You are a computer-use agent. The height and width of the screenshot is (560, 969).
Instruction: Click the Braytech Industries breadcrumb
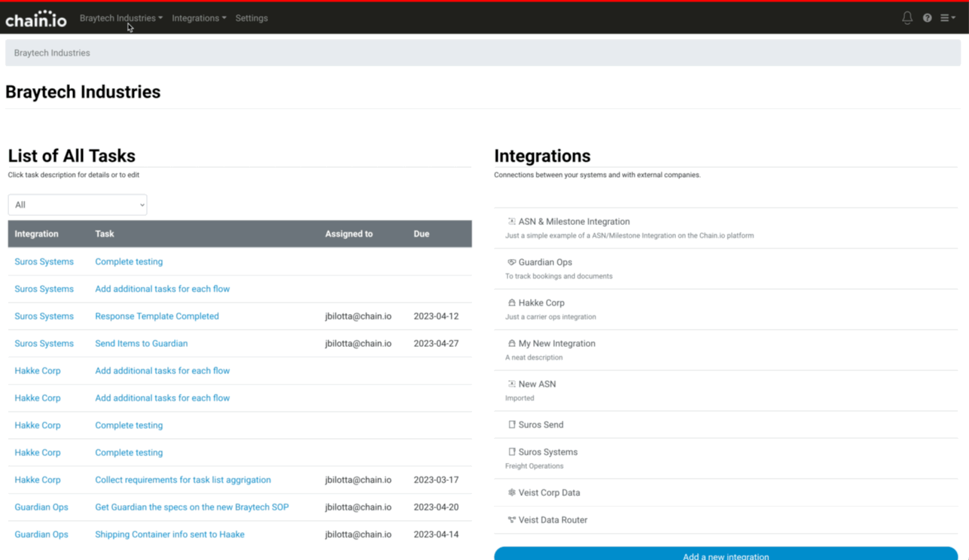point(52,53)
